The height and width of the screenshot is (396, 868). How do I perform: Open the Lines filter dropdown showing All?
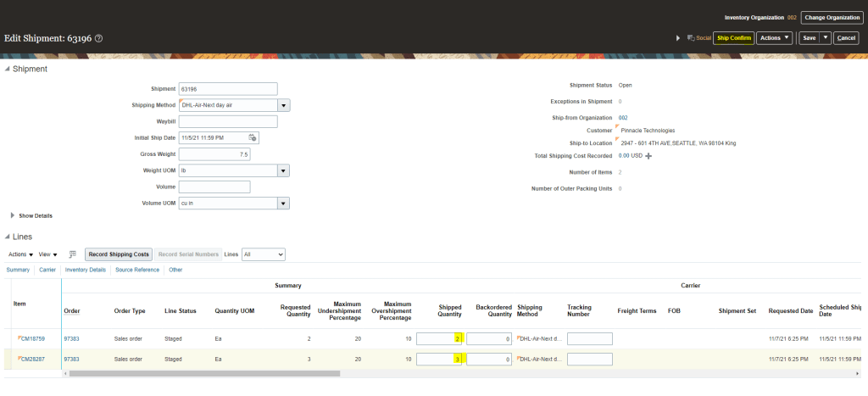point(263,254)
